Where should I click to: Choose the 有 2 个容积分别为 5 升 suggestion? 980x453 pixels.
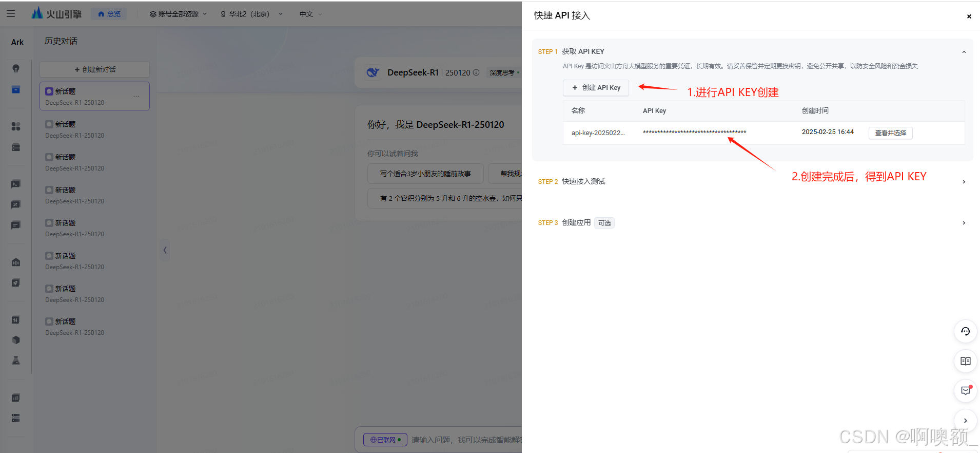445,198
